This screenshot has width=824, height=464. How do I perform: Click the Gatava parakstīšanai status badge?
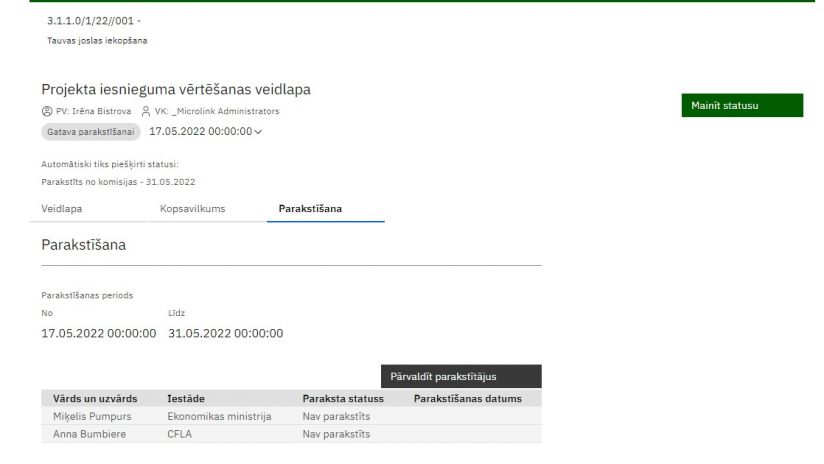coord(91,132)
